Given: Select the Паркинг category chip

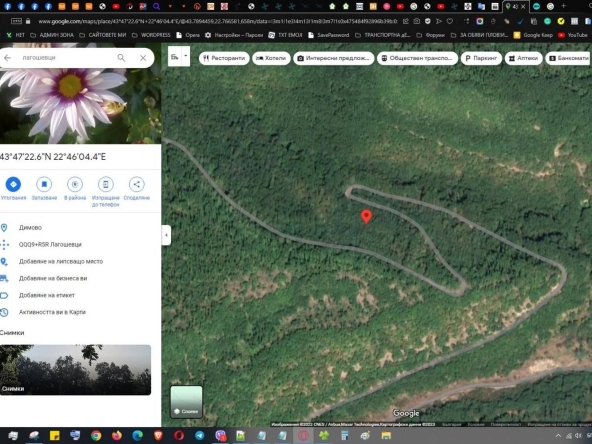Looking at the screenshot, I should click(x=481, y=58).
